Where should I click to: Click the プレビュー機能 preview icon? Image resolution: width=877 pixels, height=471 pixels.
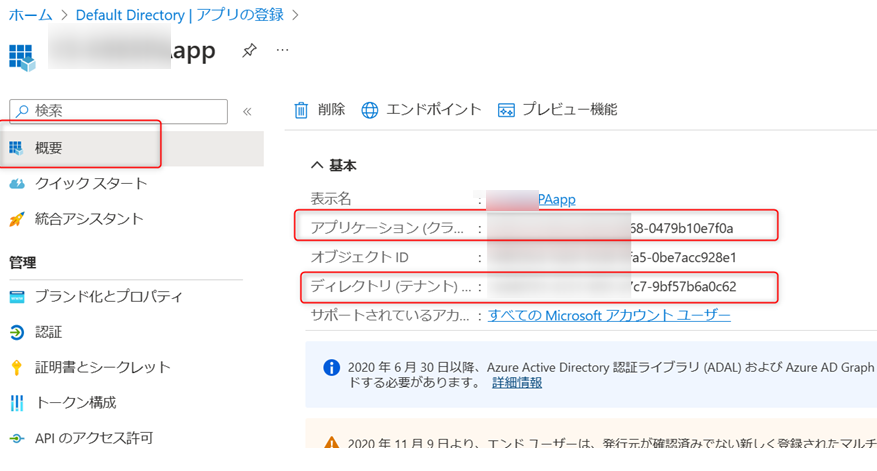coord(506,110)
